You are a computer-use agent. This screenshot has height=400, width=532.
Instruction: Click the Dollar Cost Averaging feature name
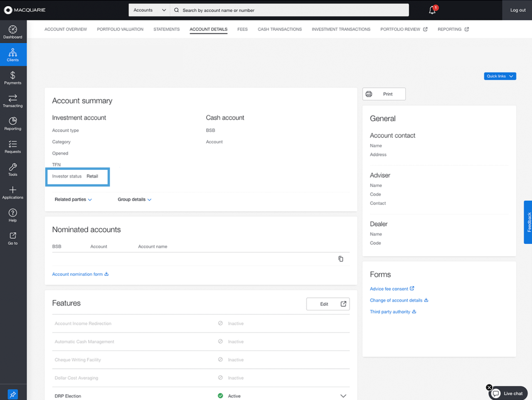pyautogui.click(x=76, y=378)
